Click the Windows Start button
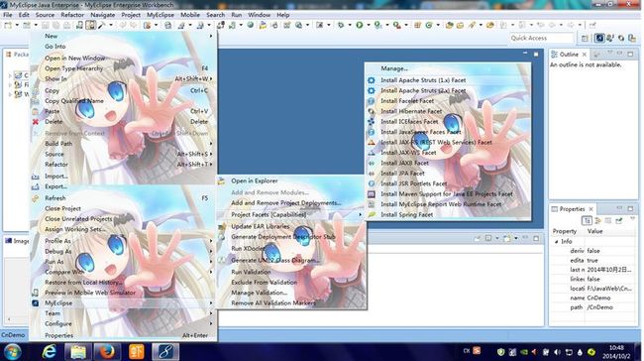 pyautogui.click(x=12, y=352)
